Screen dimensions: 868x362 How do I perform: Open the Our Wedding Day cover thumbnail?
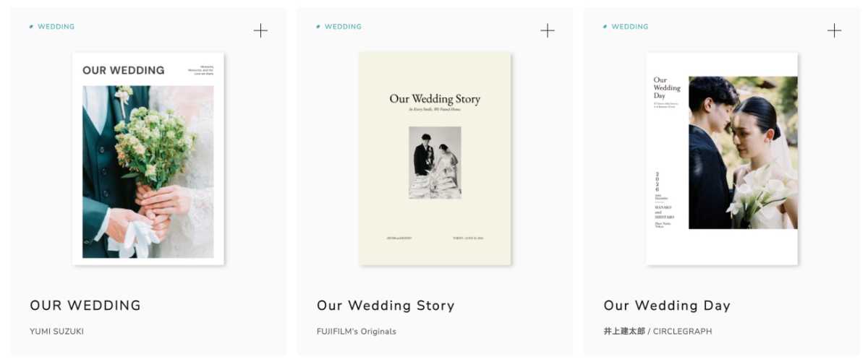point(722,159)
